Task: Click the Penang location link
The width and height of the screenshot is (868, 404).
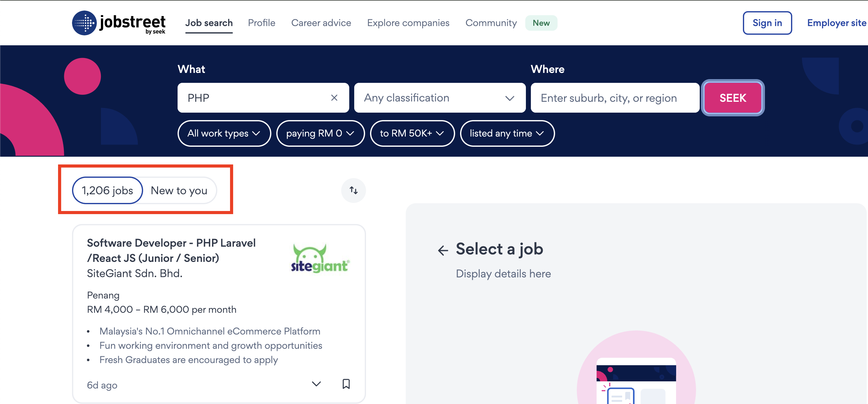Action: pos(103,295)
